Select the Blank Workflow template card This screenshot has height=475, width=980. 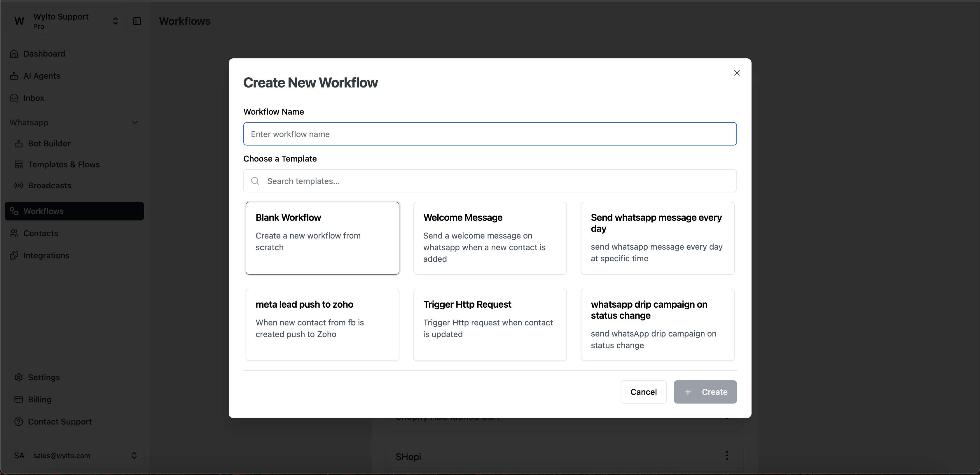click(x=322, y=238)
